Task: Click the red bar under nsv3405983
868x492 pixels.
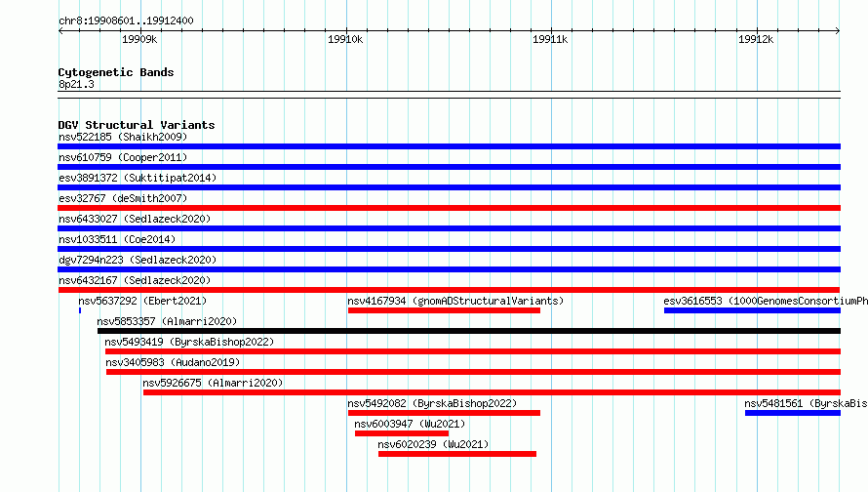Action: tap(473, 372)
